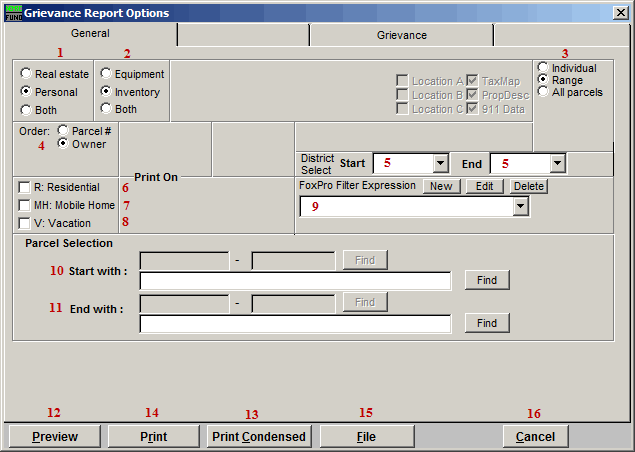
Task: Open the District End dropdown
Action: click(557, 163)
